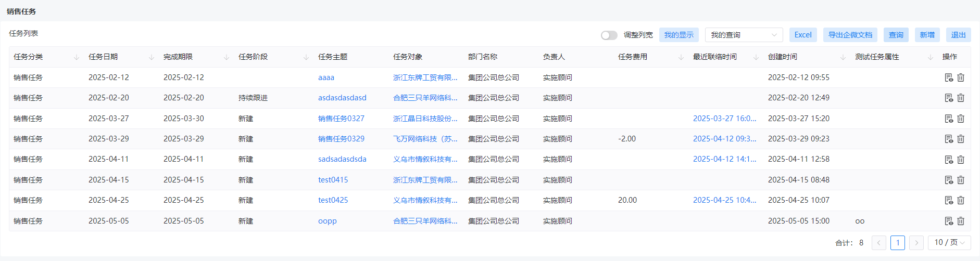This screenshot has width=980, height=261.
Task: Open task subject link sadsadasdsda
Action: (x=342, y=159)
